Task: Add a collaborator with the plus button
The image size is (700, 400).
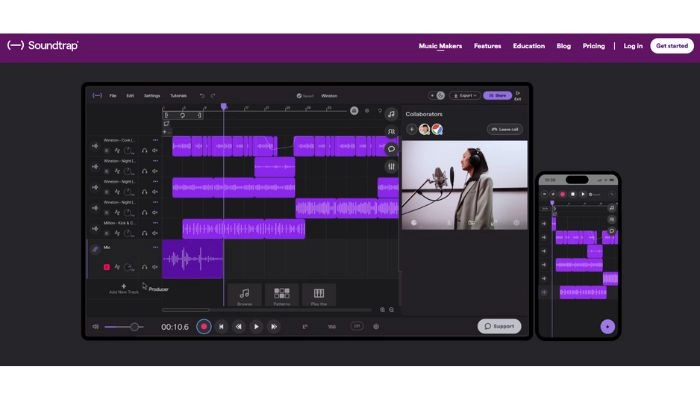Action: (x=411, y=129)
